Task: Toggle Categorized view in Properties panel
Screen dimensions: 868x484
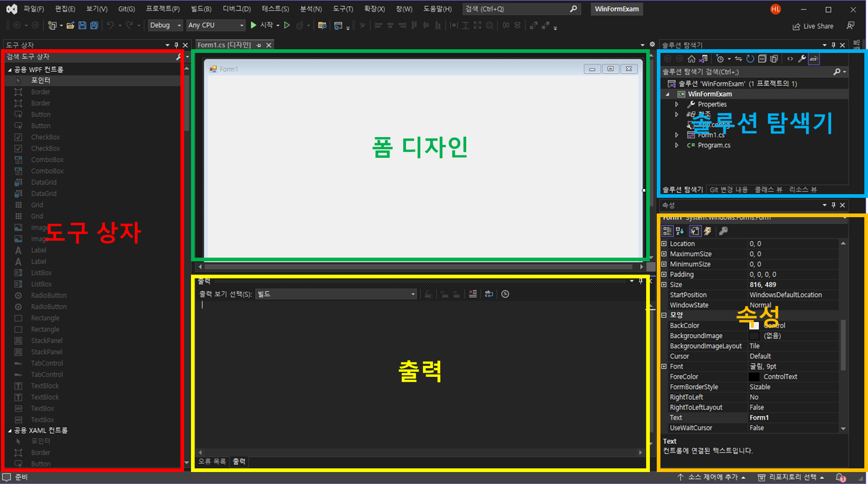Action: [x=667, y=231]
